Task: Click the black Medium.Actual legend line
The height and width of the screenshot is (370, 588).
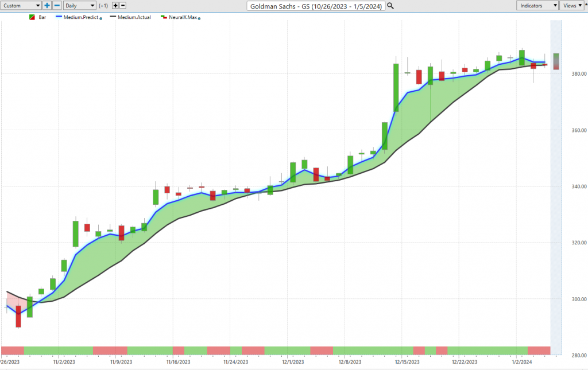Action: (x=113, y=17)
